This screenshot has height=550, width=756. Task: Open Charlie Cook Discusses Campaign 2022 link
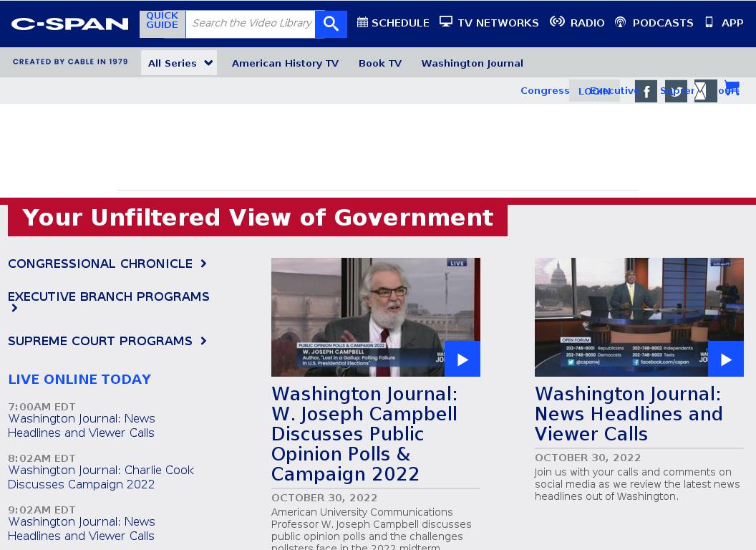tap(101, 477)
